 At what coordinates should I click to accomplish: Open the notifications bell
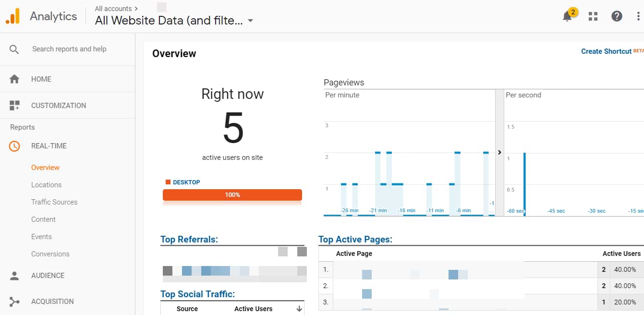pos(567,16)
